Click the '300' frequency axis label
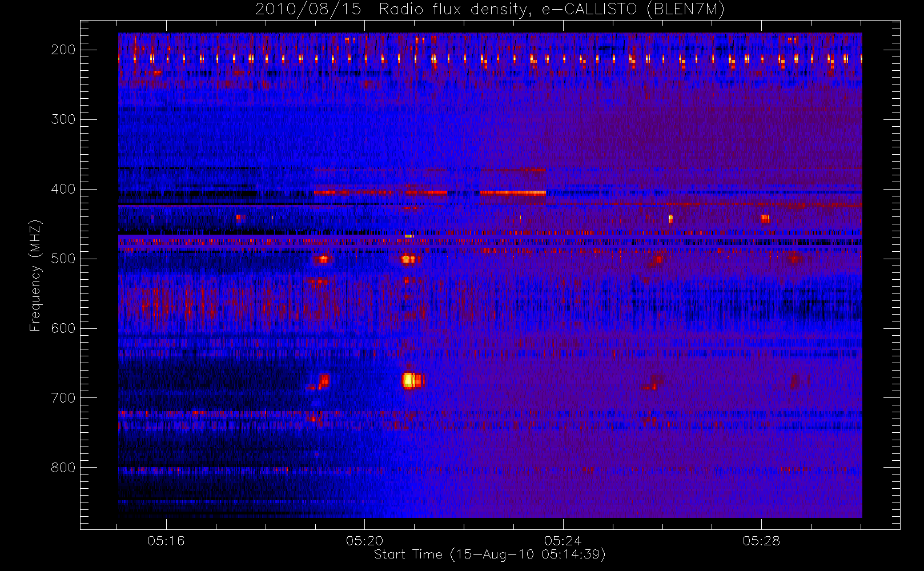The height and width of the screenshot is (571, 924). click(x=63, y=119)
